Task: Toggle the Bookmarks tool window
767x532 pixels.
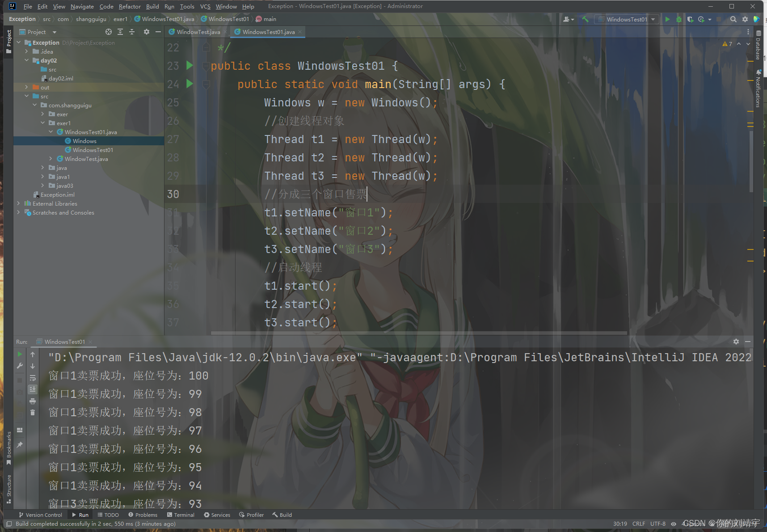Action: tap(8, 448)
